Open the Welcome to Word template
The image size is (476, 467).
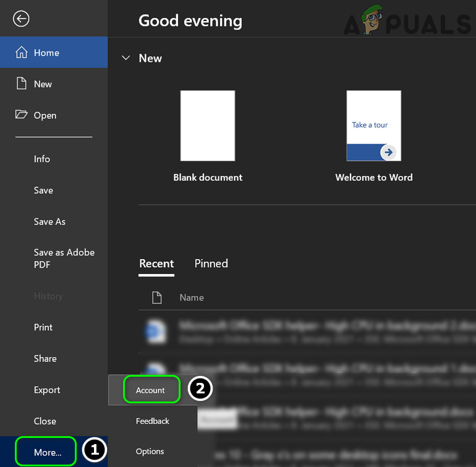click(x=374, y=126)
